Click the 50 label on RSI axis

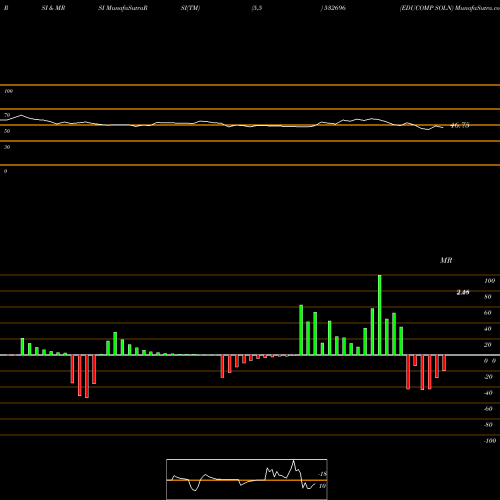click(7, 131)
